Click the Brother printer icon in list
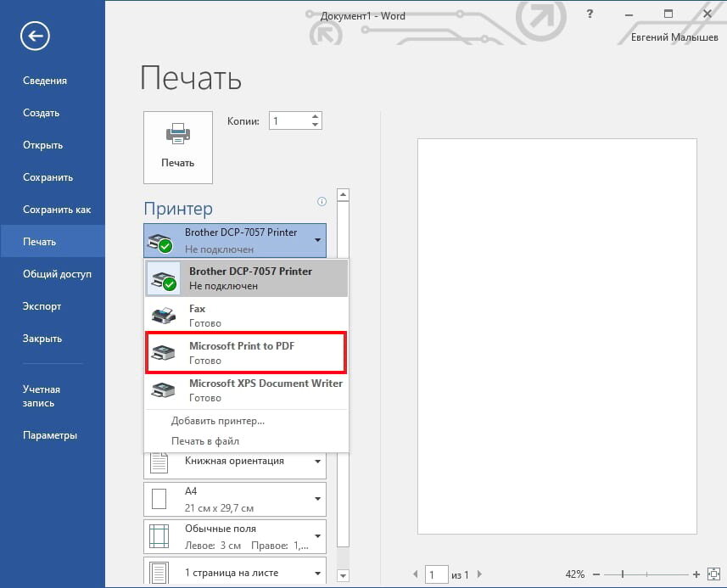This screenshot has height=588, width=727. click(164, 280)
